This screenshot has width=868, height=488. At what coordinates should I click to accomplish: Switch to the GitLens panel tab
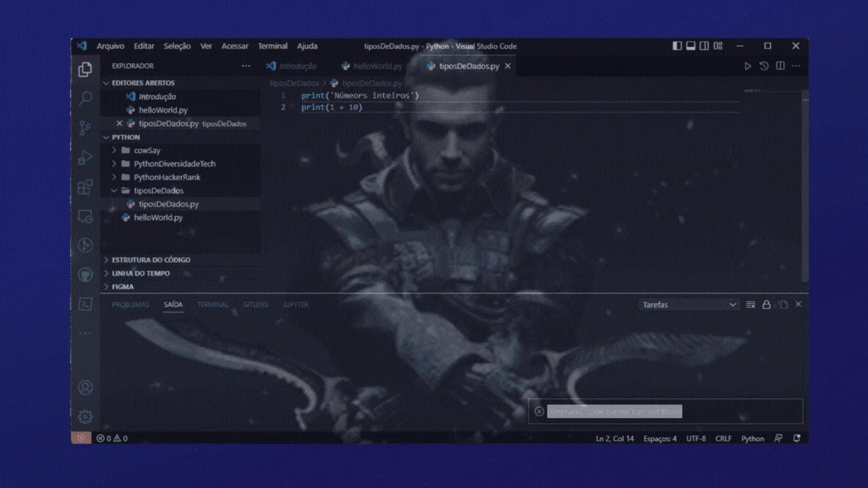256,305
